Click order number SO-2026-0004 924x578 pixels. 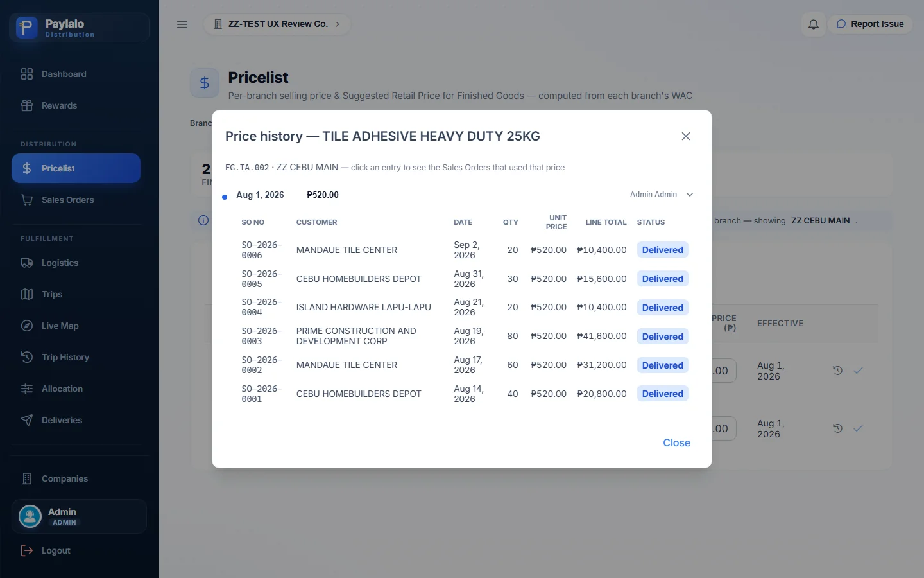(262, 307)
